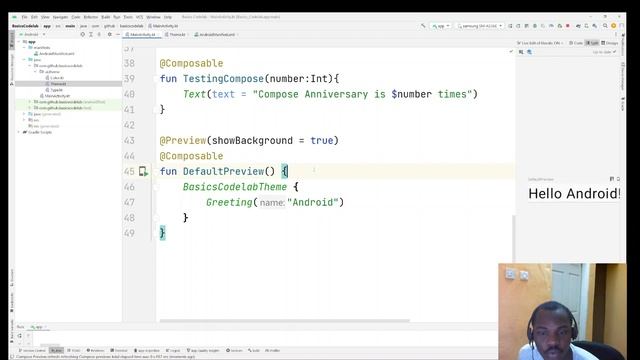Open the Problems tool window

pos(96,351)
